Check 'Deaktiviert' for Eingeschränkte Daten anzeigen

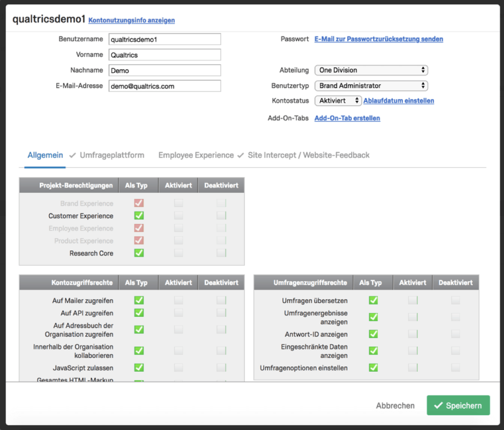click(x=456, y=351)
